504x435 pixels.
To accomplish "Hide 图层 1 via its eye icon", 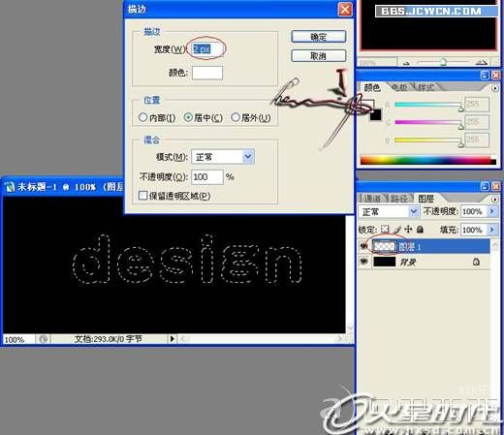I will 363,246.
